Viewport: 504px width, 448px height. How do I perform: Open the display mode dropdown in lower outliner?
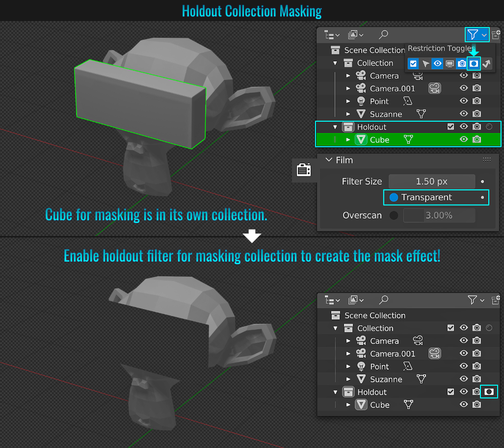[x=332, y=300]
